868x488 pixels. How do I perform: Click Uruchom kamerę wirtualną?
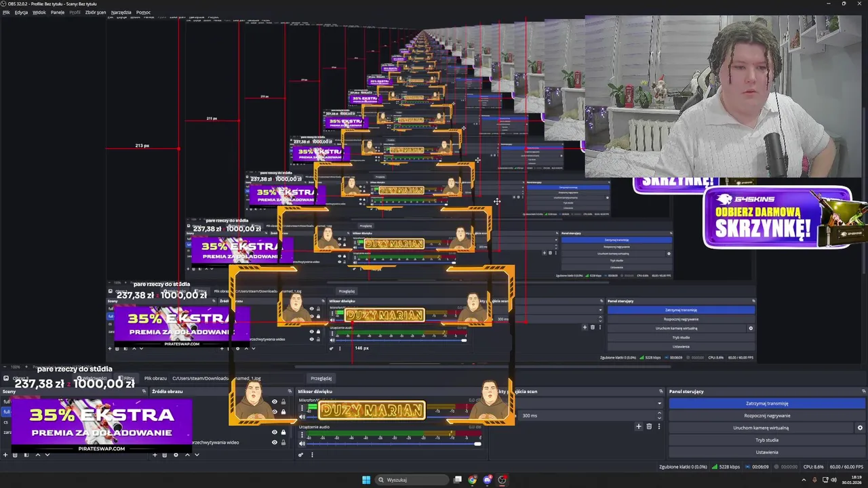[x=761, y=428]
